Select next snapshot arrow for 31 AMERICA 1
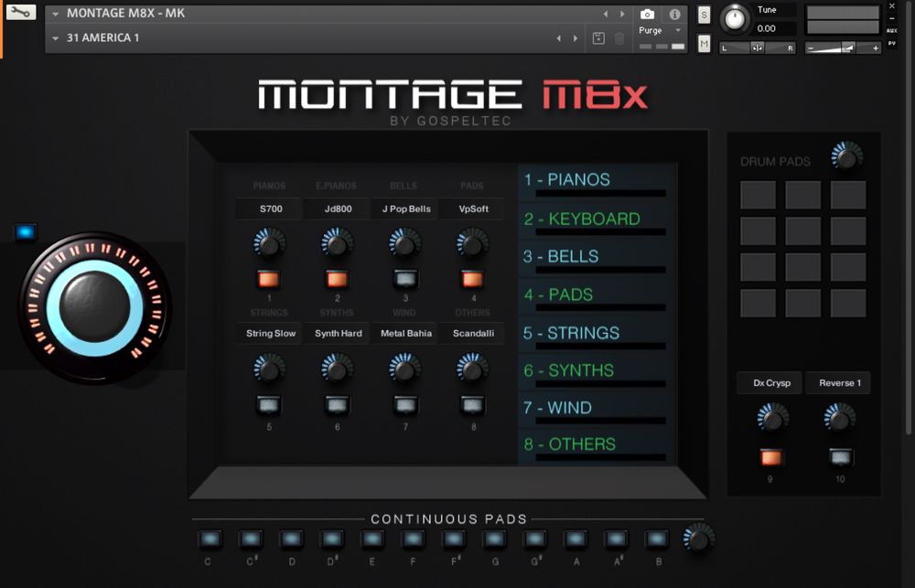 576,38
